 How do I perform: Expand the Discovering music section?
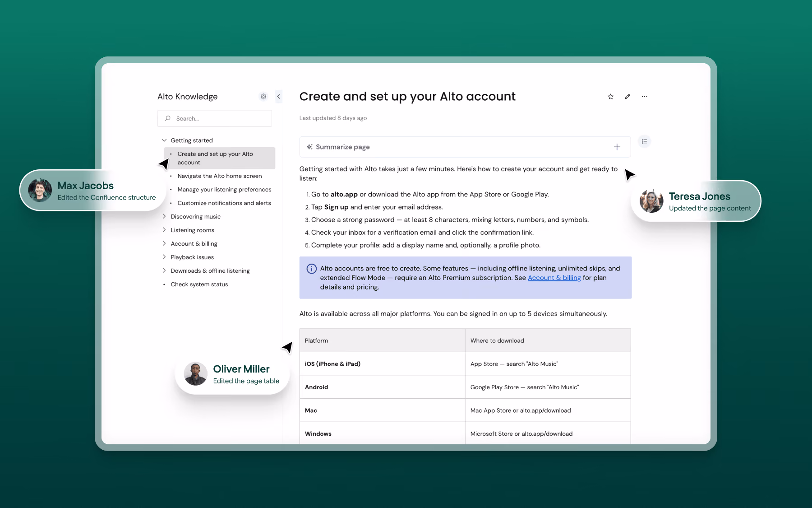pos(164,216)
